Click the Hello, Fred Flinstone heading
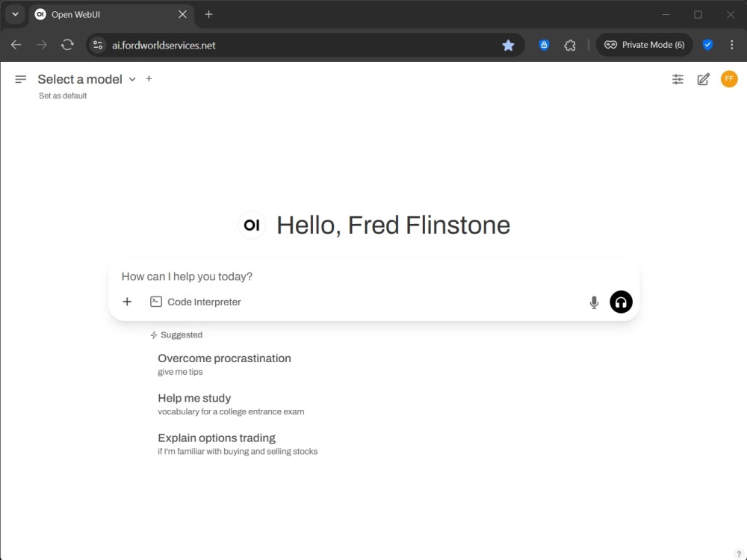 click(393, 225)
